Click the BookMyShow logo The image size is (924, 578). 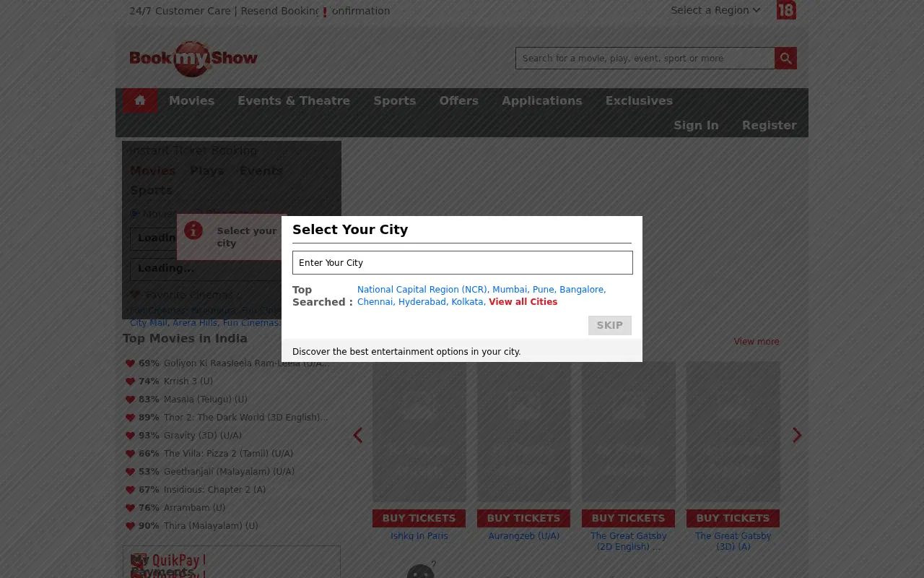click(193, 58)
